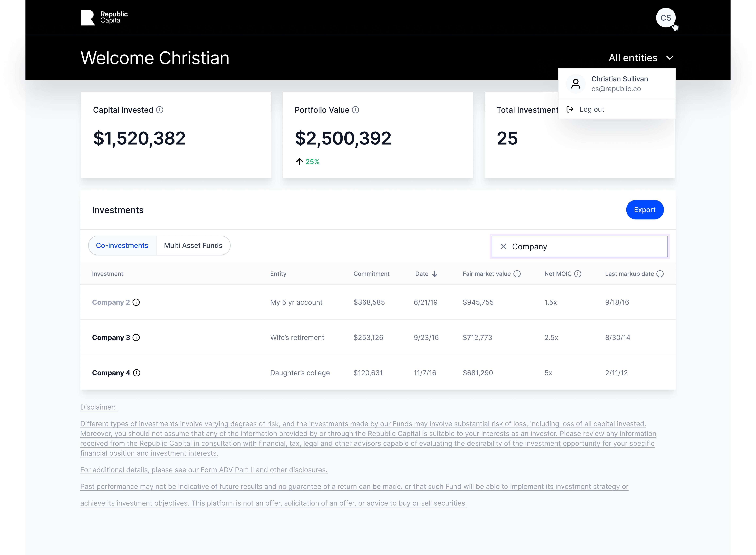
Task: Sort by Date column arrow
Action: [435, 274]
